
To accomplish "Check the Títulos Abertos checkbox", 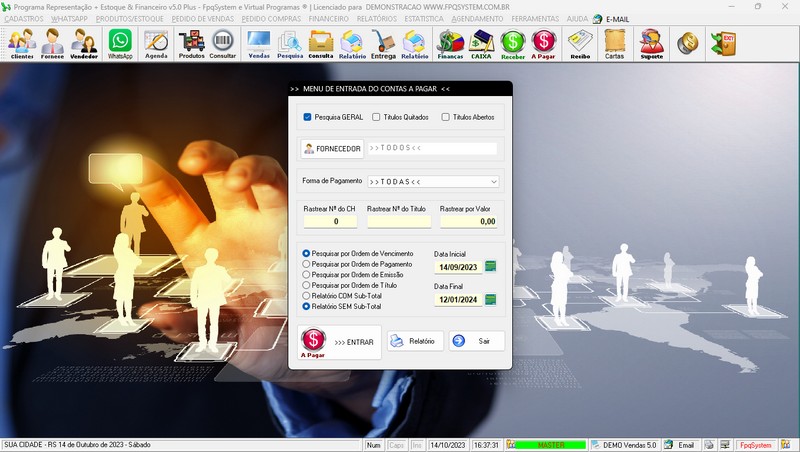I will 446,117.
